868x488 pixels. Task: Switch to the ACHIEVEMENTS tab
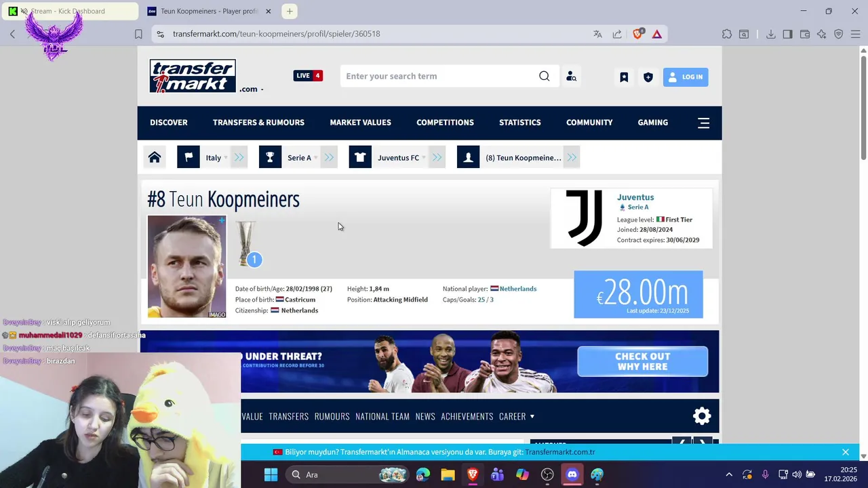pyautogui.click(x=467, y=416)
